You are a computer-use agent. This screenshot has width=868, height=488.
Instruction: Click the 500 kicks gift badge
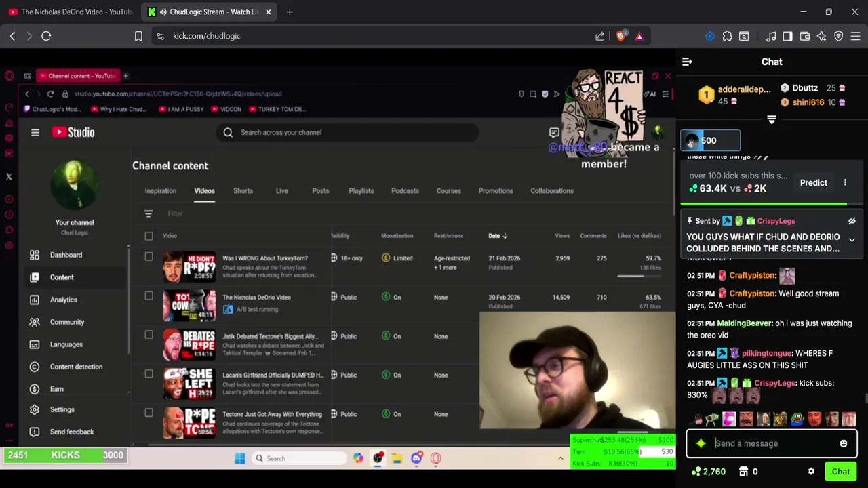coord(710,140)
